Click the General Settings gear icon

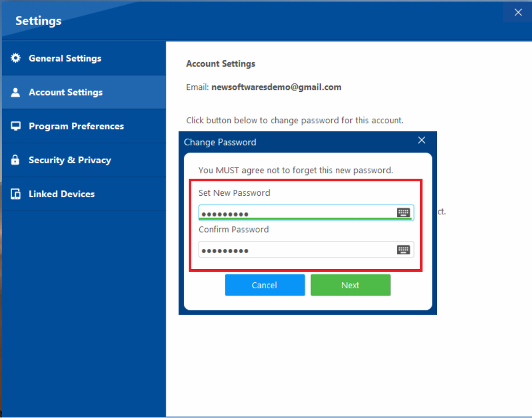15,58
